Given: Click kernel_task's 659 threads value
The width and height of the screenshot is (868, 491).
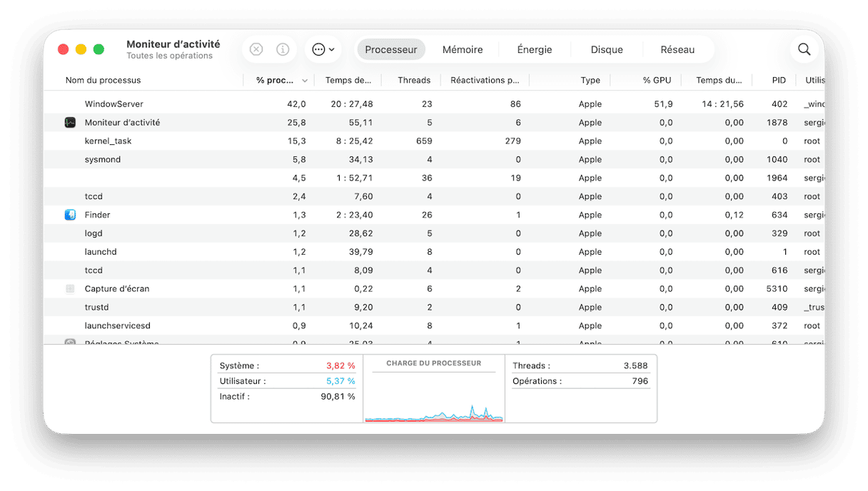Looking at the screenshot, I should [x=424, y=141].
